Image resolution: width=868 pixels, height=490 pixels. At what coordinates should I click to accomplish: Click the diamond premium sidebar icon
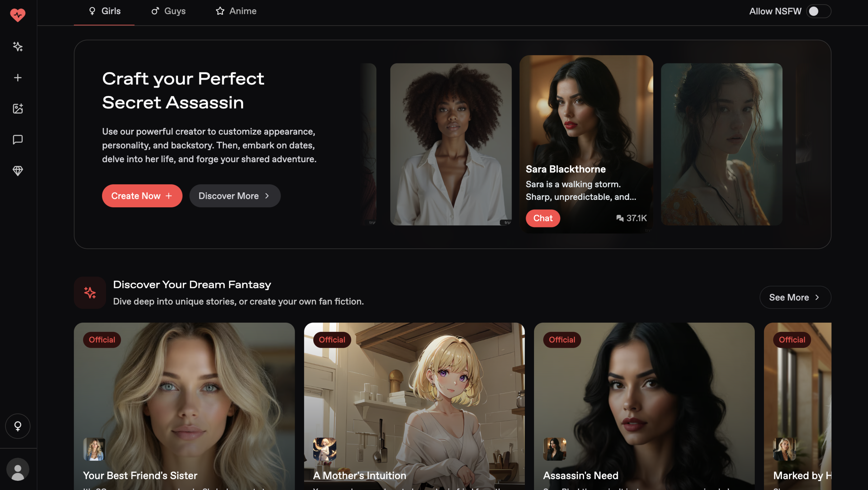(18, 171)
